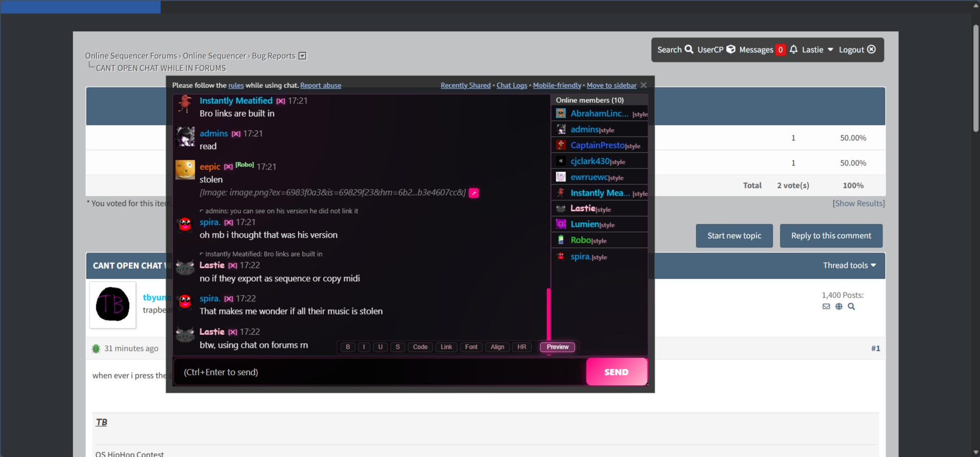Focus the chat message input field

[x=381, y=372]
